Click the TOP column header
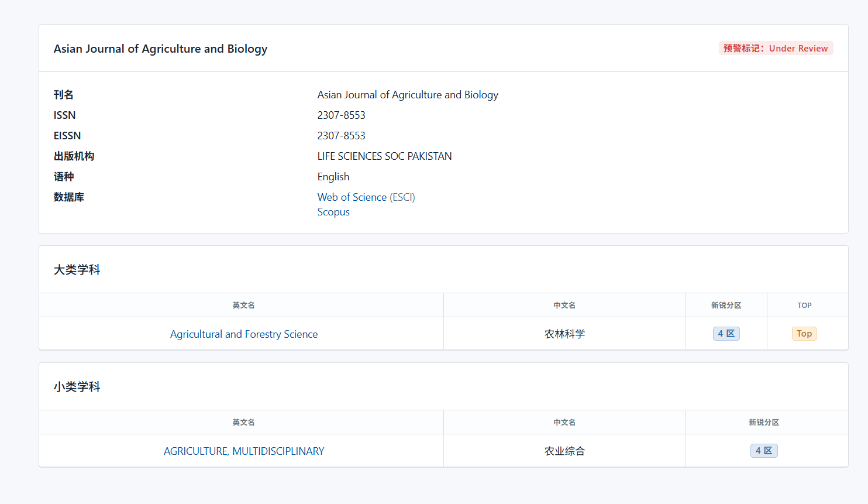Screen dimensions: 868x504 804,306
